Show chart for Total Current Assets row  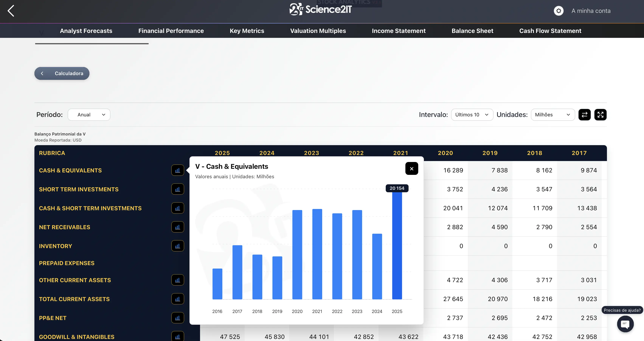click(178, 299)
